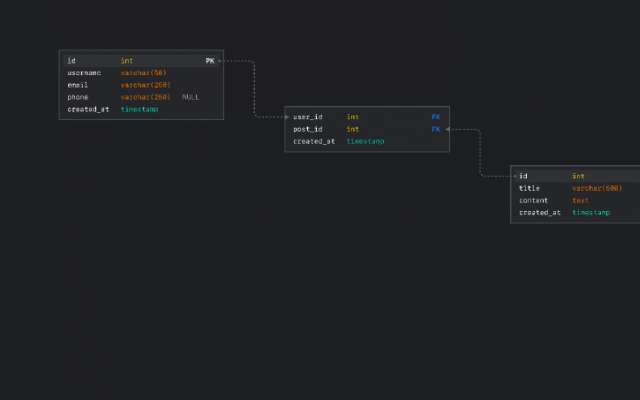Select the phone column name

[78, 97]
